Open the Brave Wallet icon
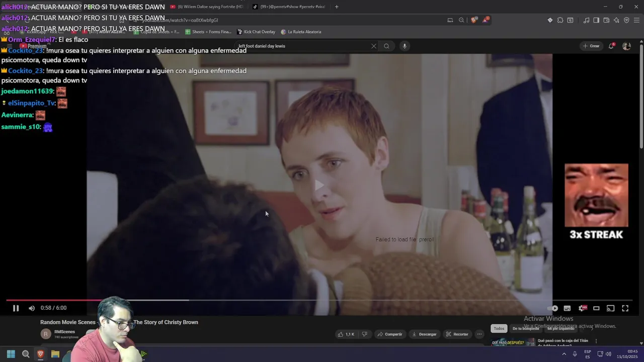Image resolution: width=644 pixels, height=362 pixels. point(606,20)
